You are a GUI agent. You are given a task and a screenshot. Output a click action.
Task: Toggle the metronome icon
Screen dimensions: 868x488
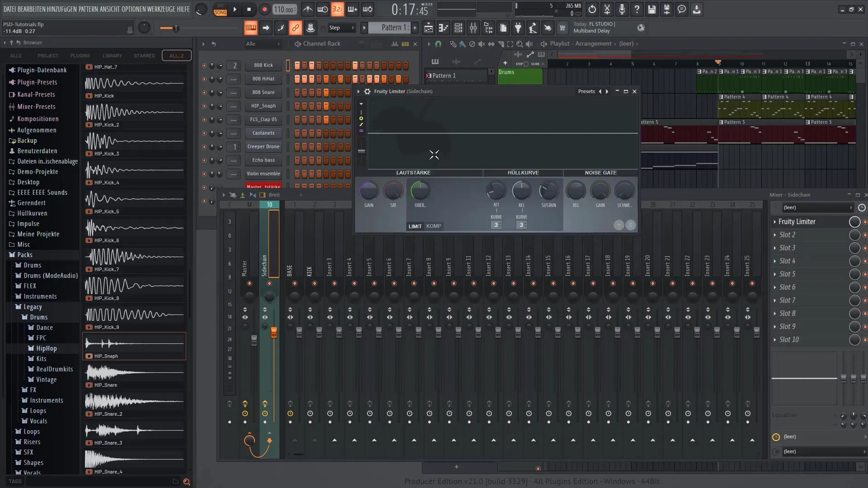tap(308, 9)
